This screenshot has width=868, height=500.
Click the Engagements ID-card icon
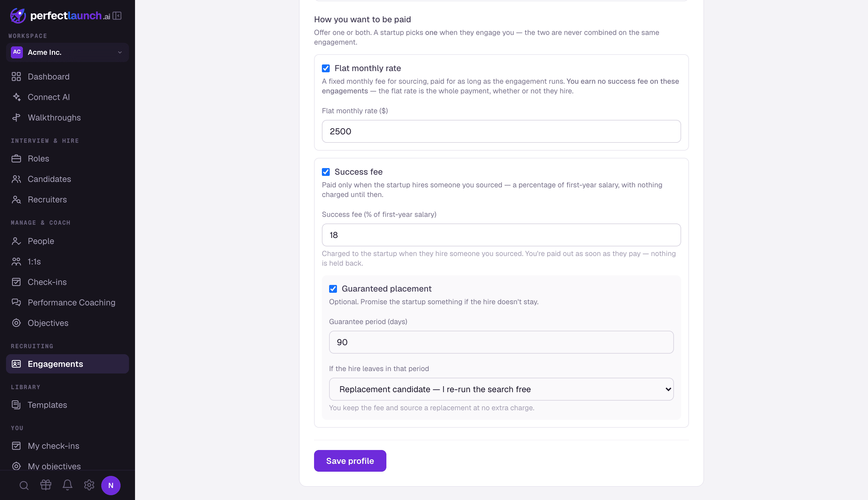(16, 364)
